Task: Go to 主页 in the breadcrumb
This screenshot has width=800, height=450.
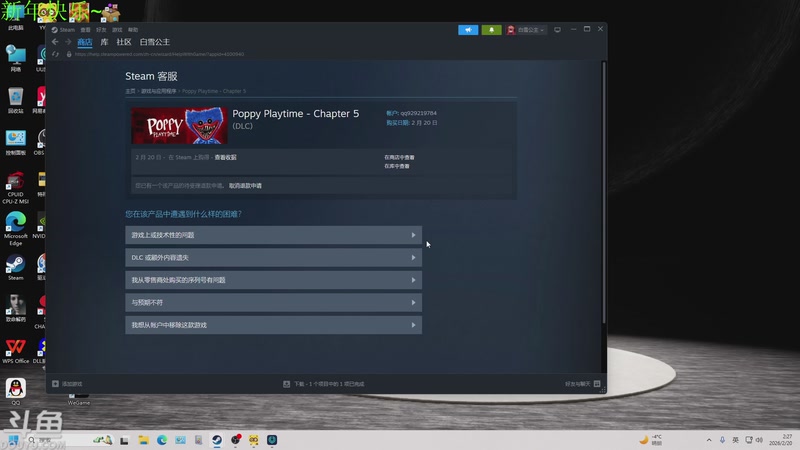Action: [130, 91]
